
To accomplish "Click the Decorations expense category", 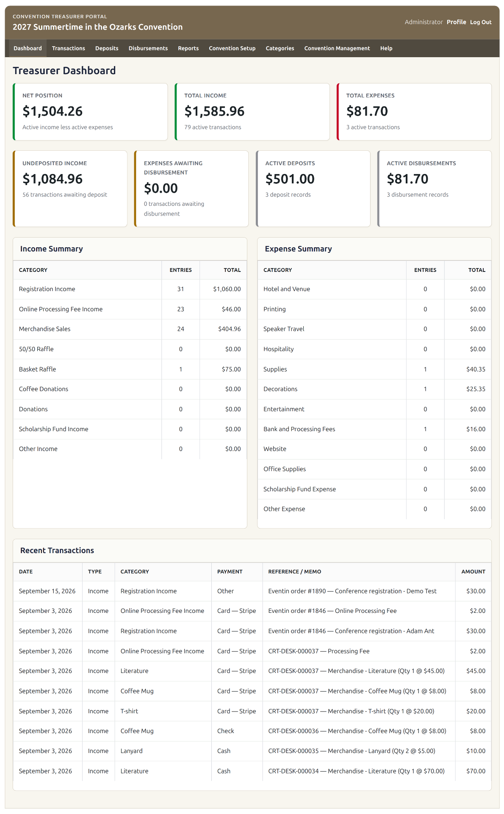I will pyautogui.click(x=280, y=389).
